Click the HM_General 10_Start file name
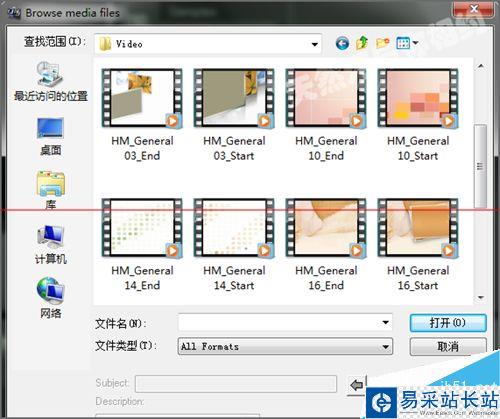 (x=418, y=148)
